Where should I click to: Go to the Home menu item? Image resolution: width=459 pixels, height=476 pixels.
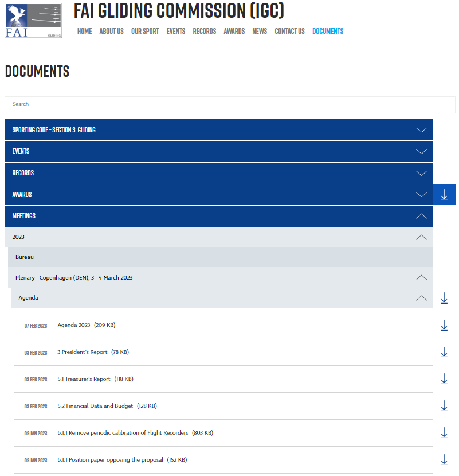point(84,31)
